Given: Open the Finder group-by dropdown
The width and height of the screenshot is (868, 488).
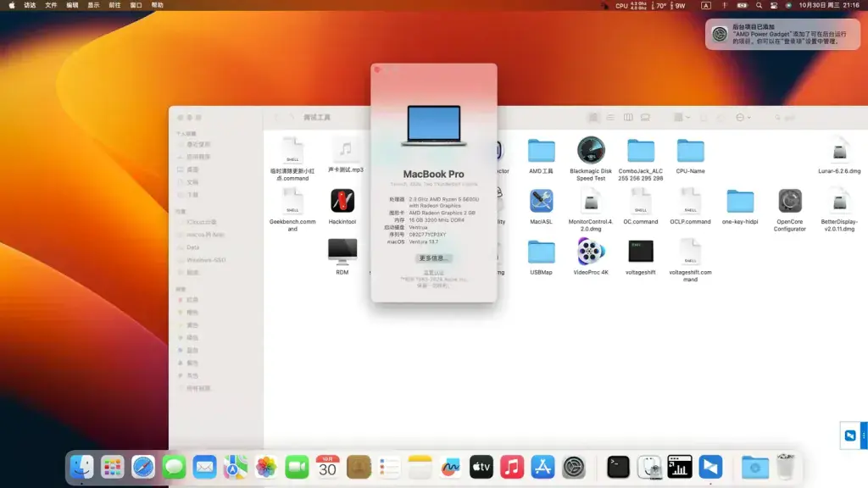Looking at the screenshot, I should pyautogui.click(x=682, y=117).
